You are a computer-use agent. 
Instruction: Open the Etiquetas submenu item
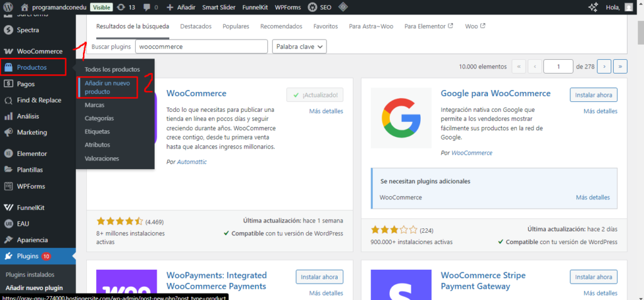(x=97, y=131)
